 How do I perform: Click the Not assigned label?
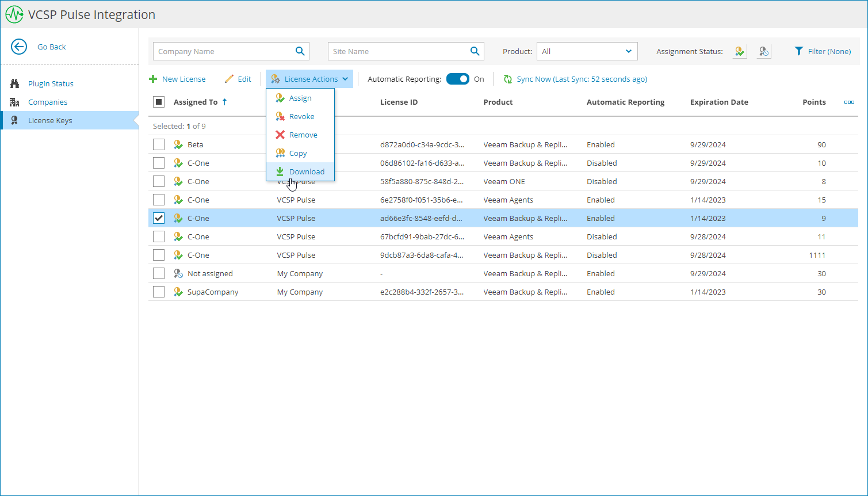coord(210,273)
